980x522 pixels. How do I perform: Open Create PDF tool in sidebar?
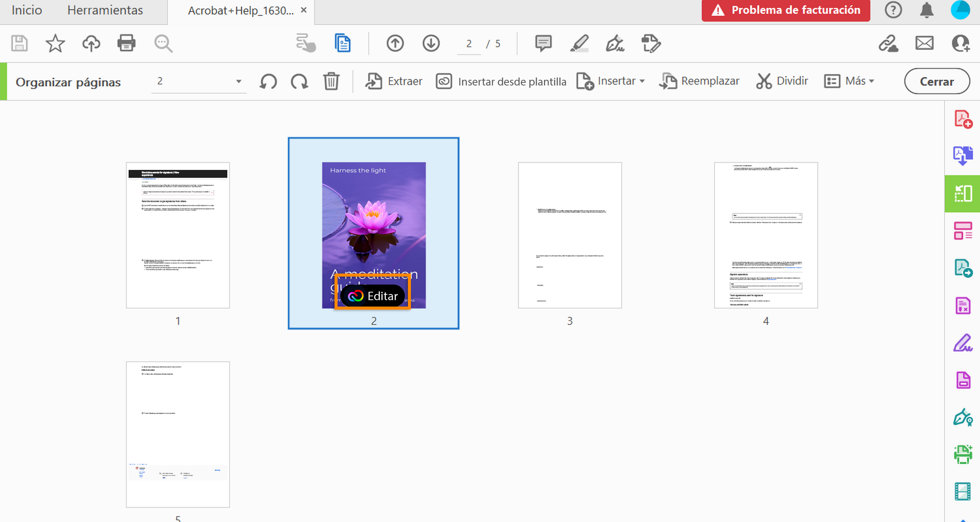tap(963, 119)
